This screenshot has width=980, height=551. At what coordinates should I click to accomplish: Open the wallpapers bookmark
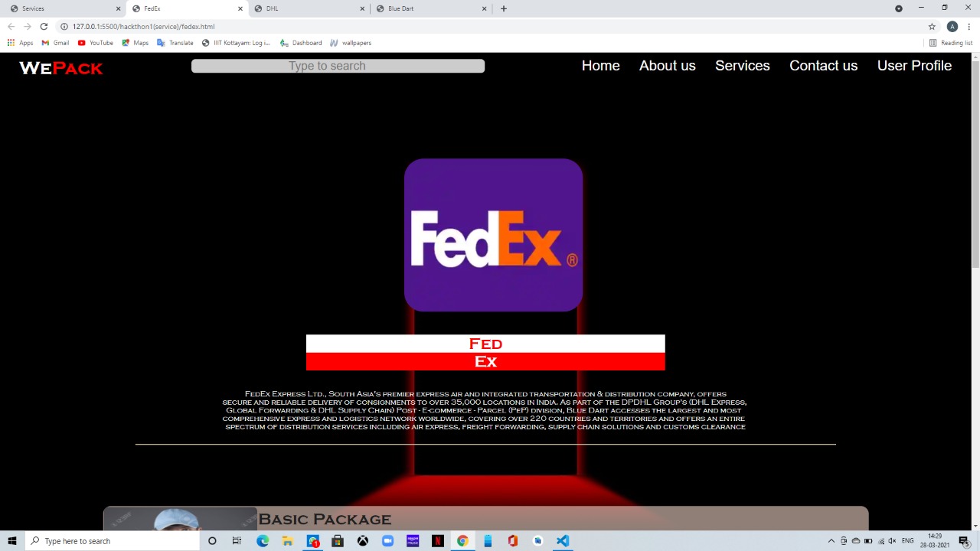(x=351, y=43)
